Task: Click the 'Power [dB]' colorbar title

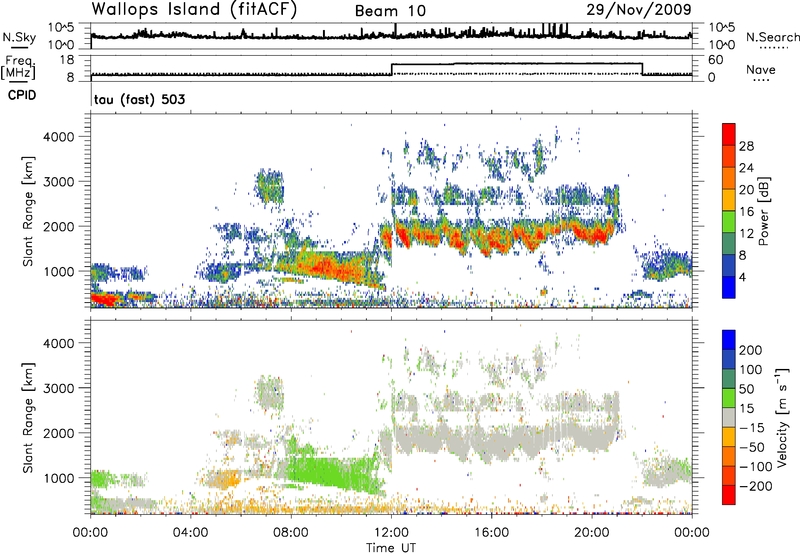Action: click(x=763, y=211)
